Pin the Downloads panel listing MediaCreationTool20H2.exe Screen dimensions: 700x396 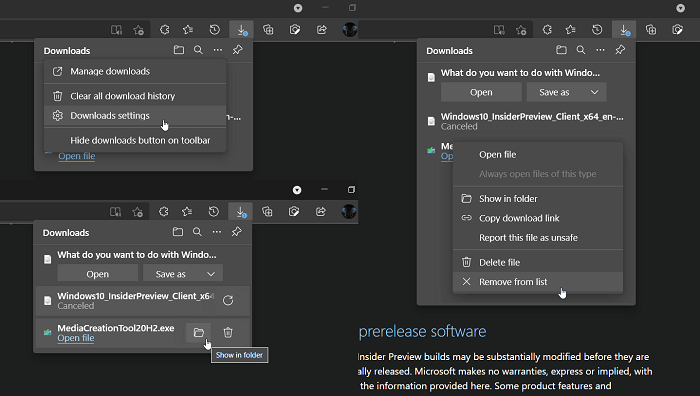237,232
